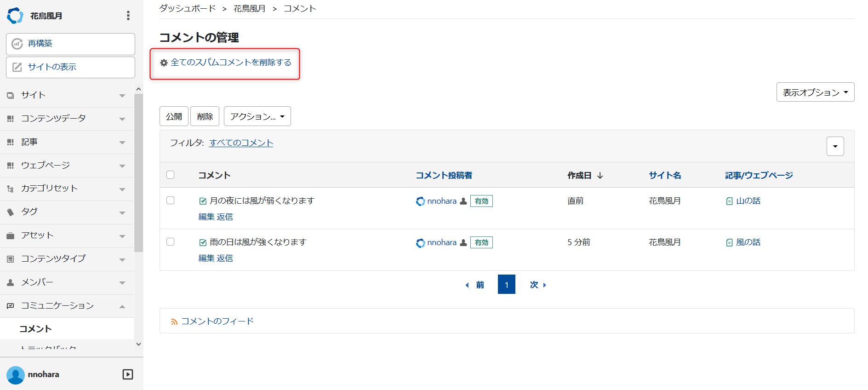
Task: Click 返信 under 雨の日 comment
Action: [225, 258]
